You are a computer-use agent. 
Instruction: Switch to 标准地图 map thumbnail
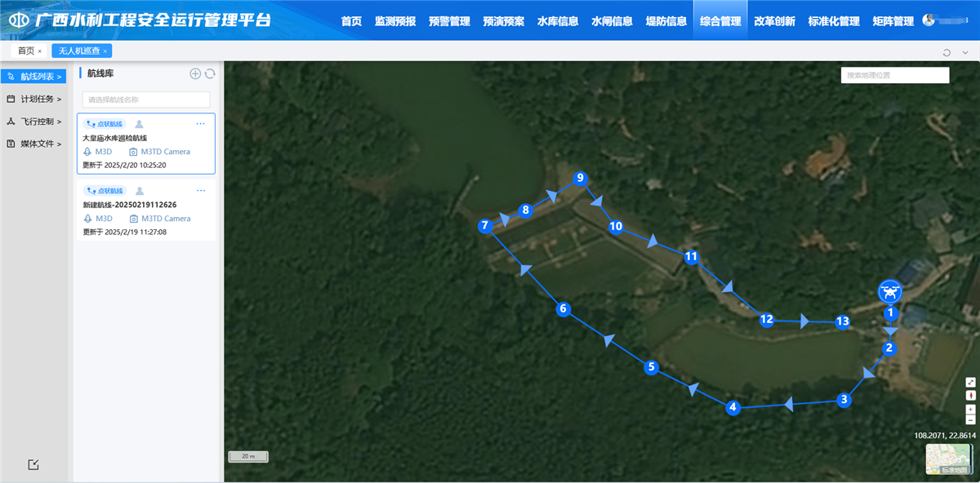(x=947, y=459)
